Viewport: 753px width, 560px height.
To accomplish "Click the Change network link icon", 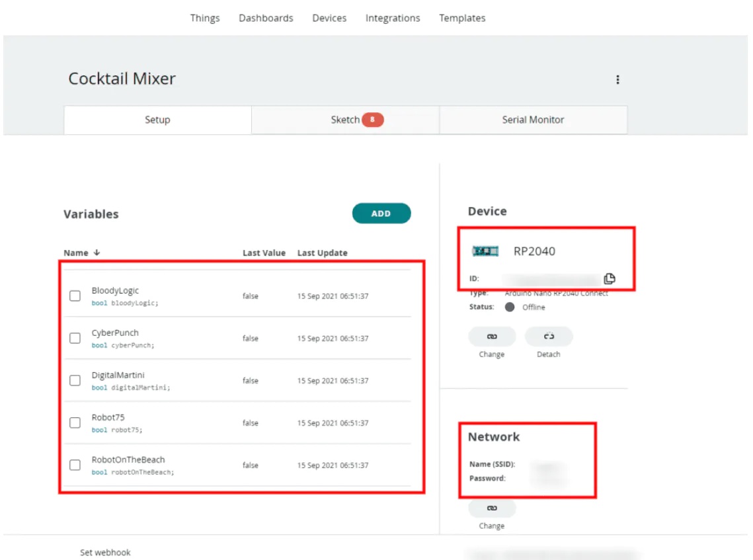I will click(x=491, y=508).
